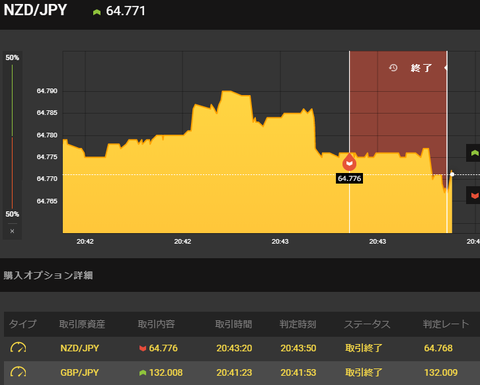Click the red LOW arrow button at right edge
480x385 pixels.
474,195
